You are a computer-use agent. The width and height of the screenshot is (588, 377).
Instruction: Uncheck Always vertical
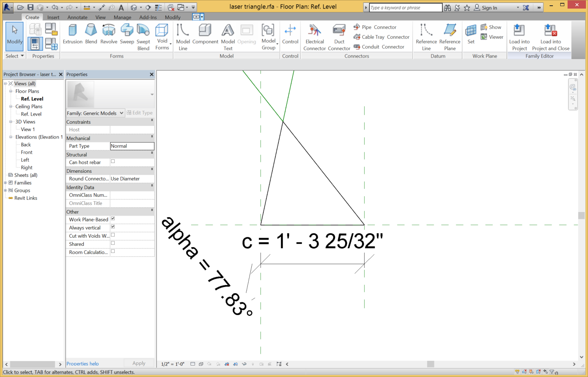click(113, 227)
